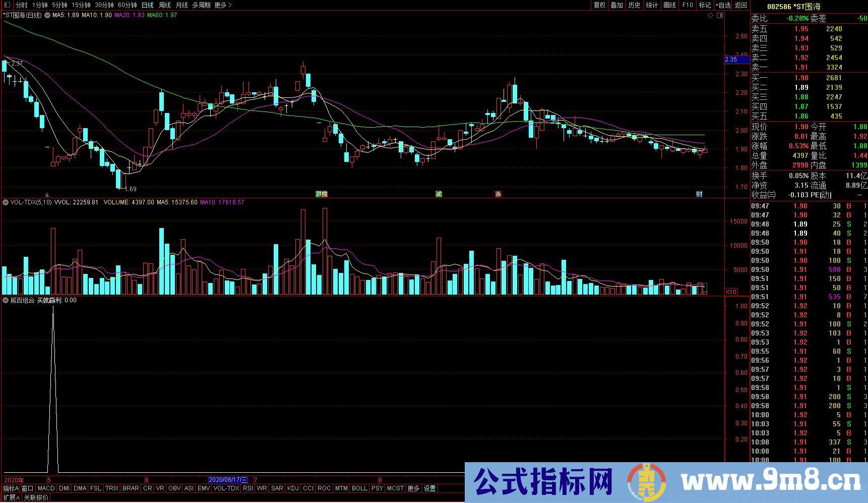Click the panel layout icon at top-left
Viewport: 868px width, 503px height.
[7, 5]
